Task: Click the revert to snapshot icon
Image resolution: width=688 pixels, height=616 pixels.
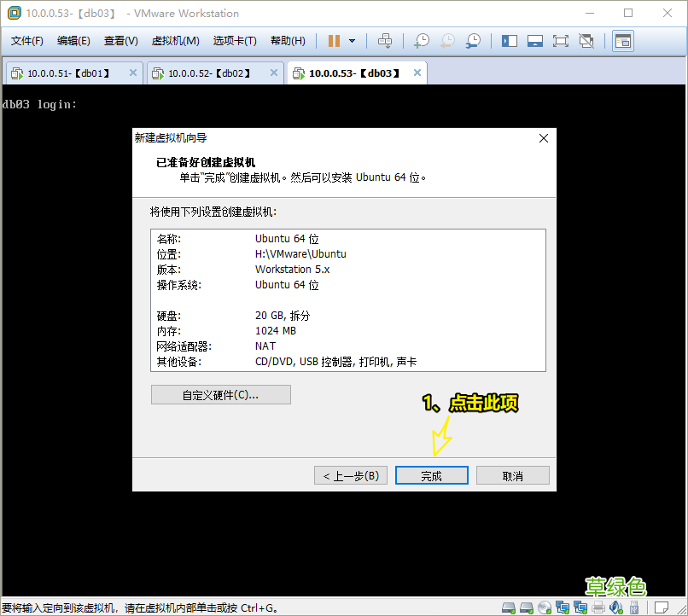Action: pyautogui.click(x=447, y=41)
